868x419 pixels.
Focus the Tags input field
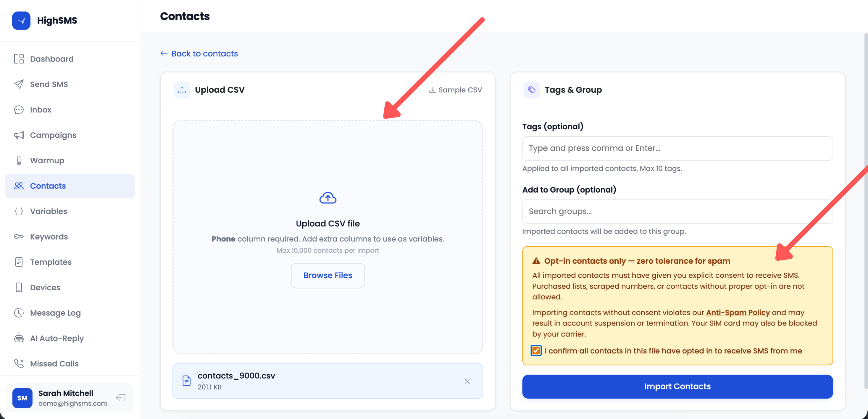677,148
